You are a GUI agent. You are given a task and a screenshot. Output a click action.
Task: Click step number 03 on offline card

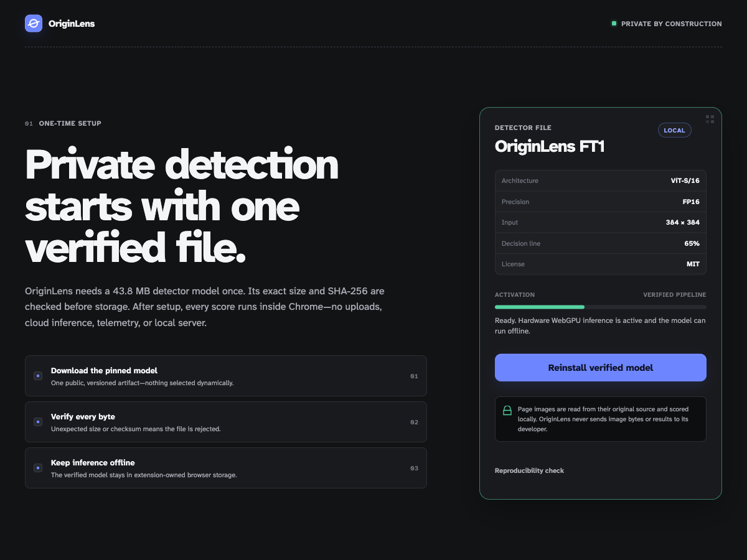point(414,469)
